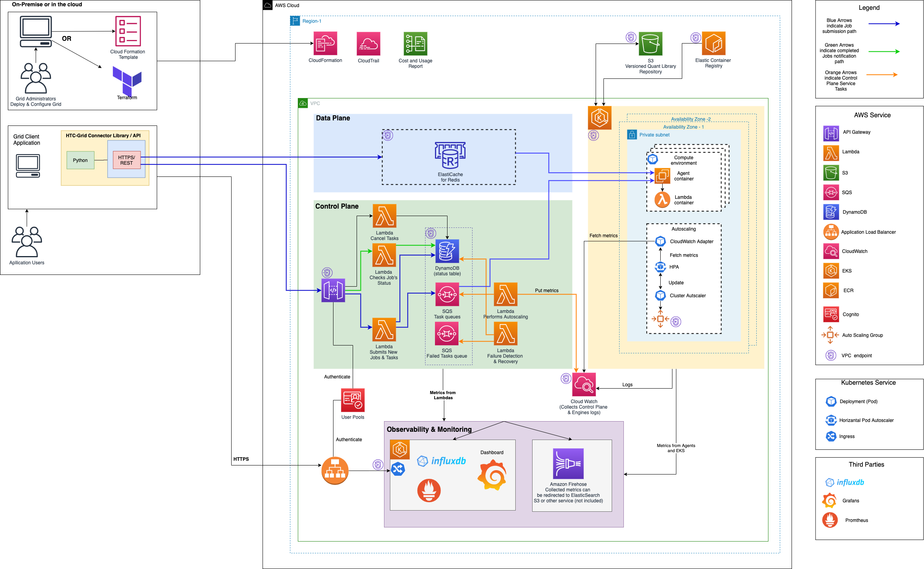924x569 pixels.
Task: Select the CloudTrail service icon
Action: (x=368, y=44)
